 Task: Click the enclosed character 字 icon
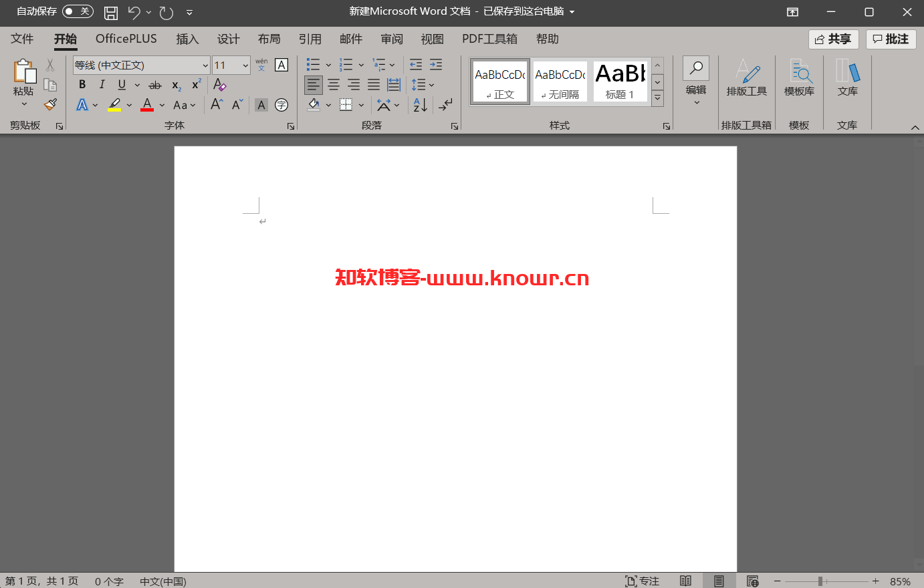coord(281,105)
